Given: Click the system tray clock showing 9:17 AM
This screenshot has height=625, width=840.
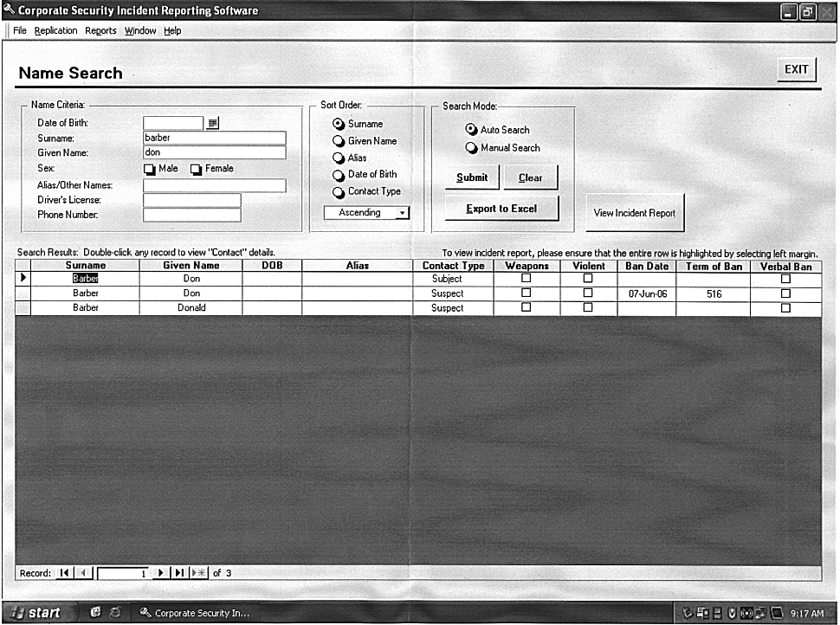Looking at the screenshot, I should (807, 613).
